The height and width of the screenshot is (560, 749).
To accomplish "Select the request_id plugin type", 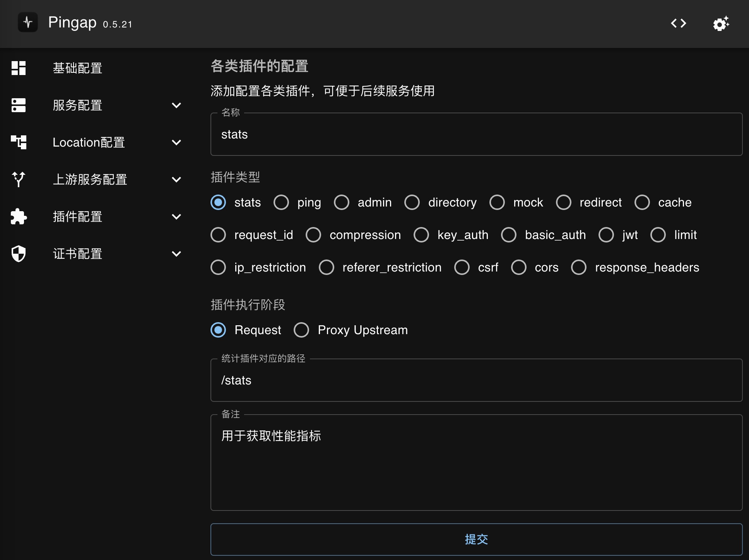I will coord(218,235).
